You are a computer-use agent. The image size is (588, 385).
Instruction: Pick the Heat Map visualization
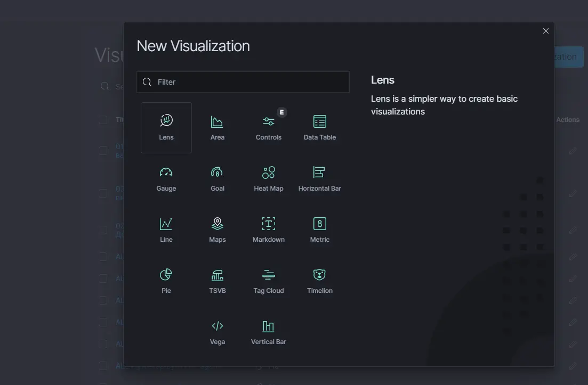(269, 178)
